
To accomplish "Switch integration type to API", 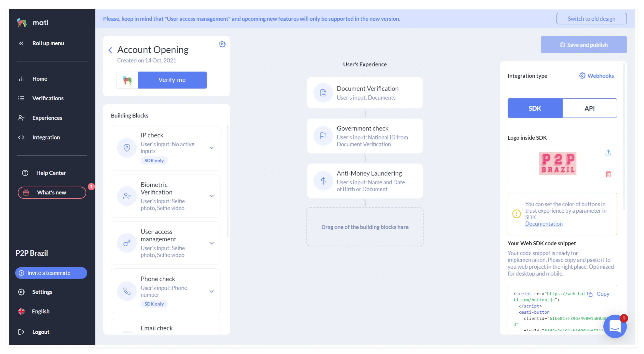I will [x=589, y=108].
